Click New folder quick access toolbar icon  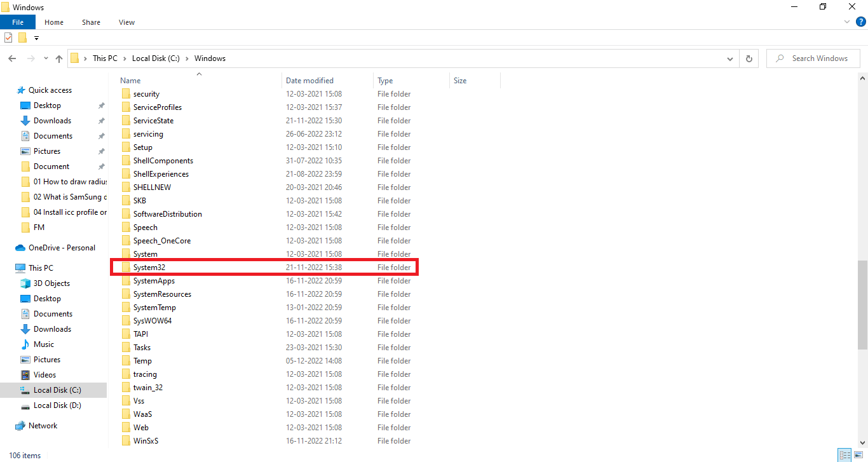pos(22,37)
